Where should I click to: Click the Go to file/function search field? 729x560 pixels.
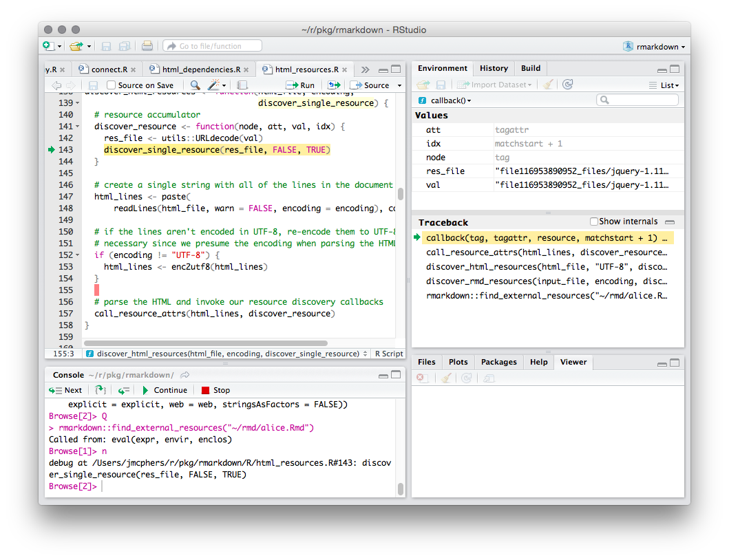click(x=212, y=45)
